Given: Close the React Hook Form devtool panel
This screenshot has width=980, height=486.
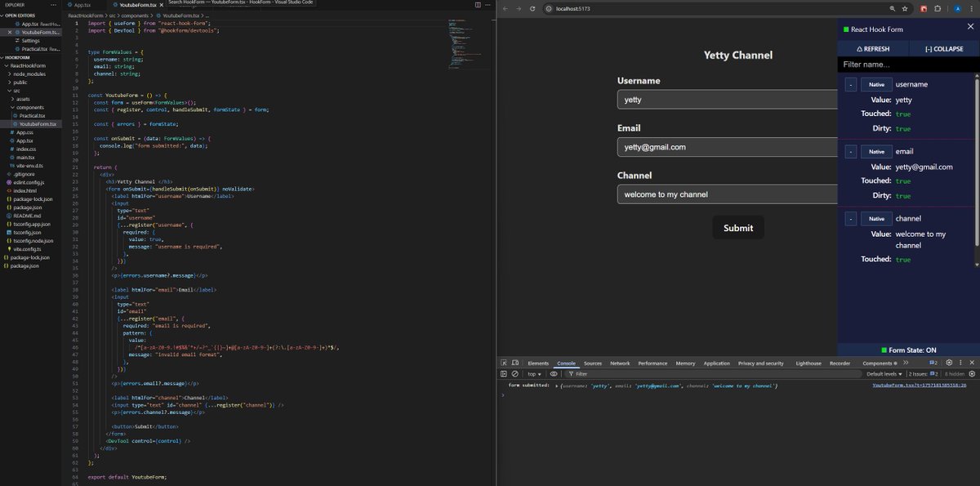Looking at the screenshot, I should click(970, 27).
